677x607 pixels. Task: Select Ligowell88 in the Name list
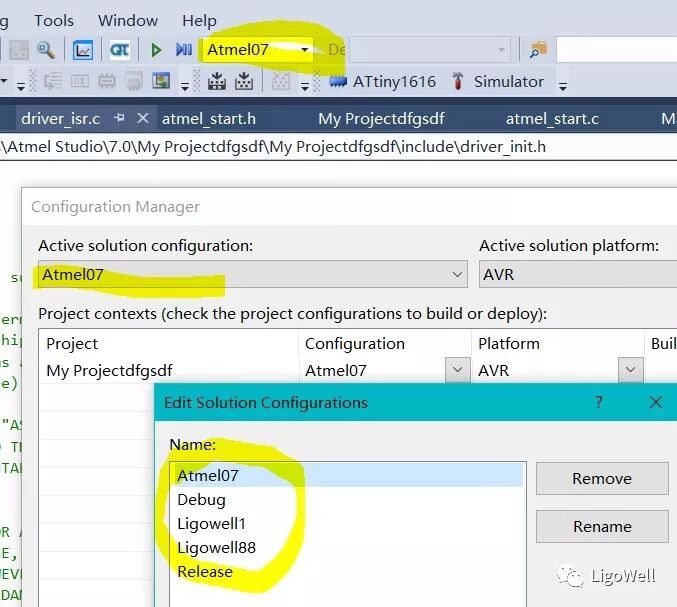coord(346,547)
